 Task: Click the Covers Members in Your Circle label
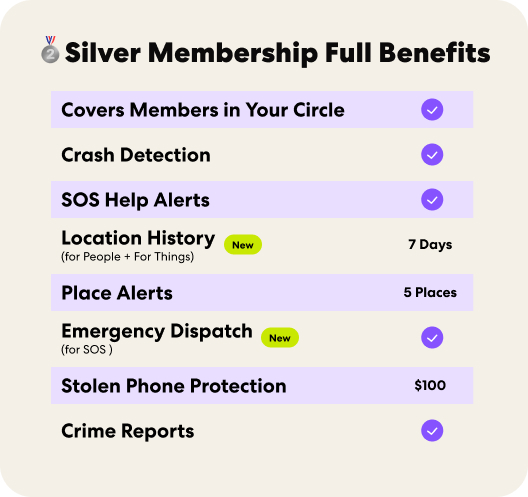point(203,110)
